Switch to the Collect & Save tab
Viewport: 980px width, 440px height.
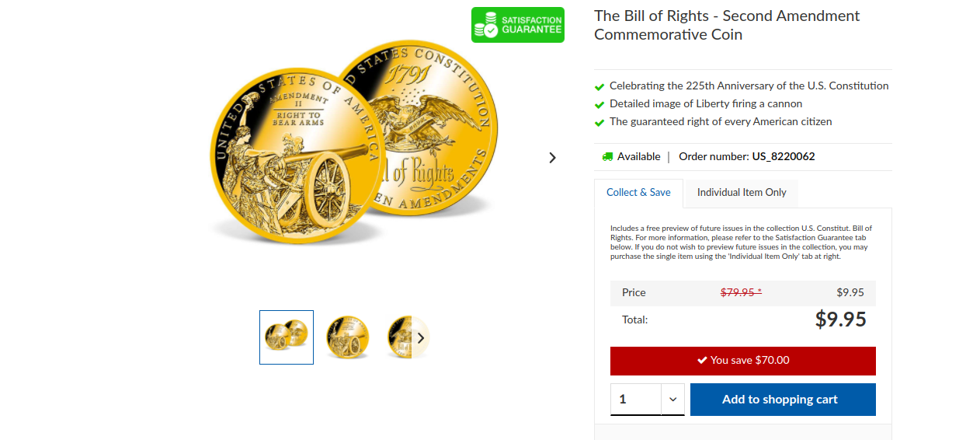638,193
